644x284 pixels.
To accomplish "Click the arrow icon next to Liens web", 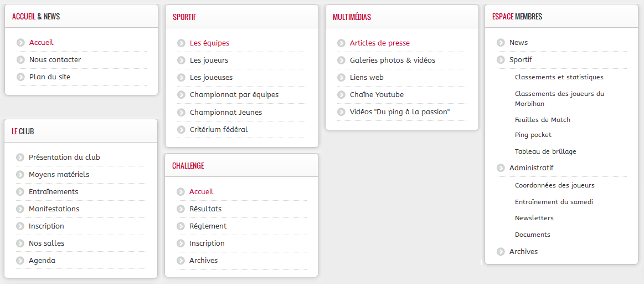I will click(341, 78).
